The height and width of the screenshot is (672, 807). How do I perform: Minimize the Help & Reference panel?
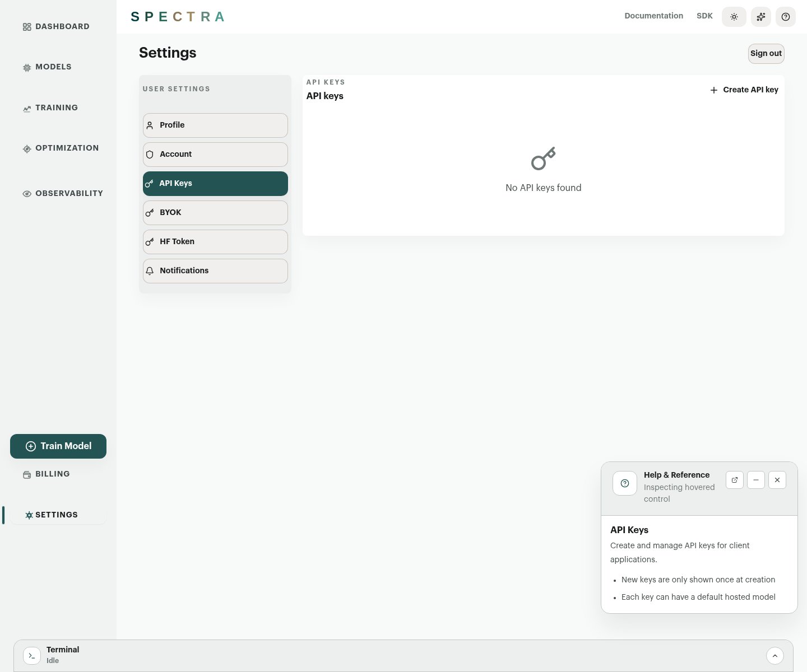(x=756, y=480)
